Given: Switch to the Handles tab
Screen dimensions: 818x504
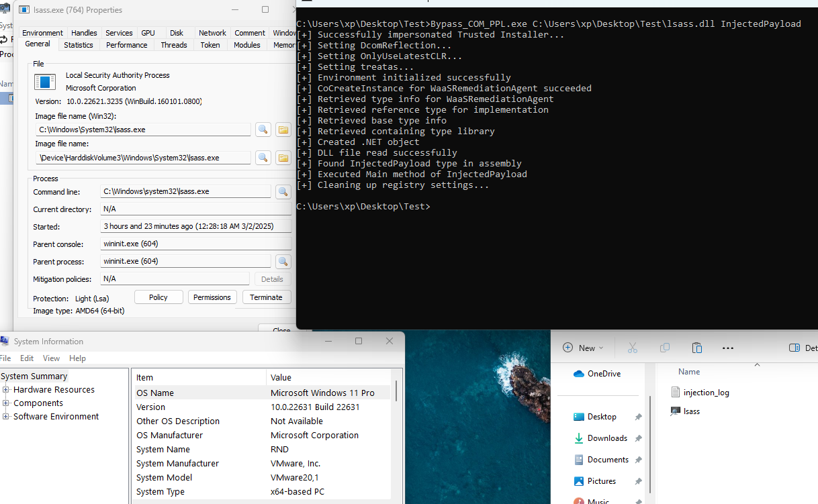Looking at the screenshot, I should point(84,33).
